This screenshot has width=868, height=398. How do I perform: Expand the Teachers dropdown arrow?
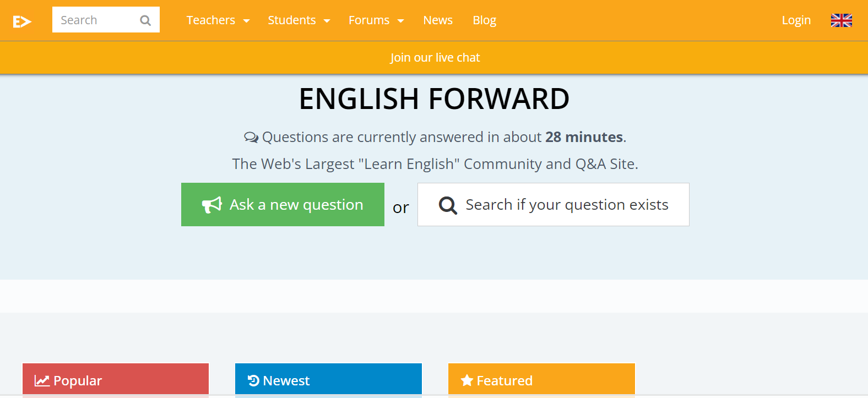coord(246,21)
